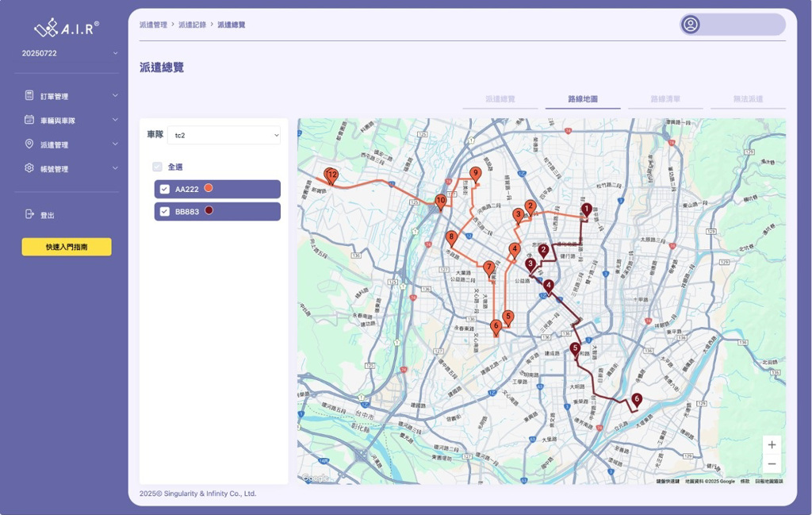Go to 派遣管理 breadcrumb link
812x515 pixels.
pyautogui.click(x=153, y=25)
